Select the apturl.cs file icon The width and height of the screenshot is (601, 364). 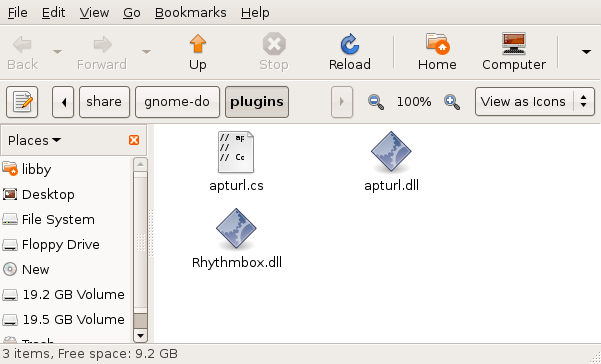236,152
